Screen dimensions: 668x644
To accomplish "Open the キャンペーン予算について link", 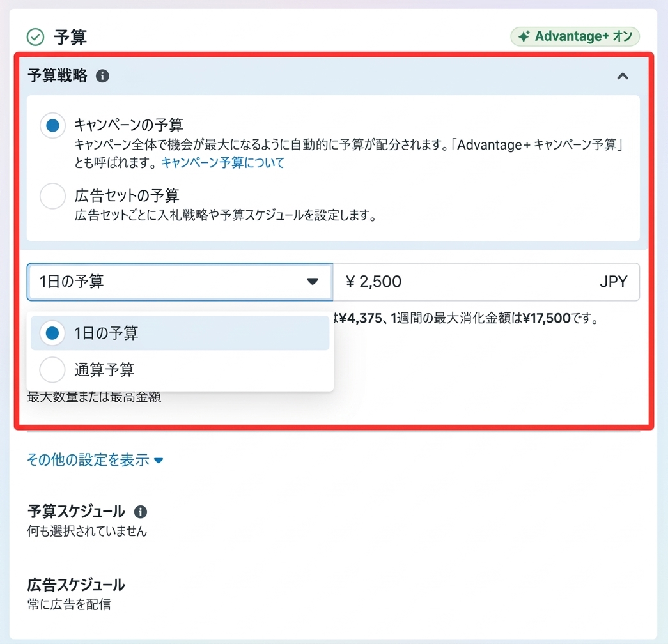I will tap(223, 163).
